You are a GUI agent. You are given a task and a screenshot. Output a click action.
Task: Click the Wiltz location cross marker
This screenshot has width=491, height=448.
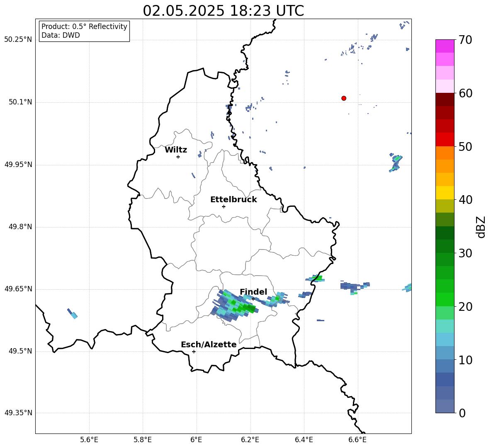[x=178, y=157]
